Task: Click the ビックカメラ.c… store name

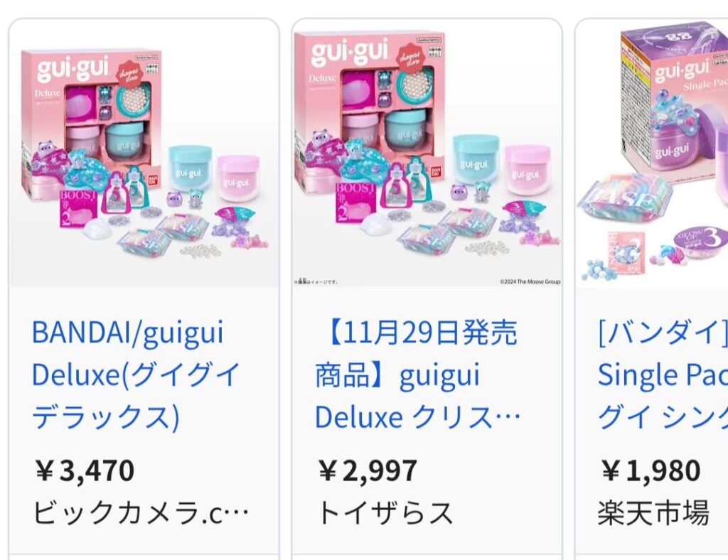Action: (141, 512)
